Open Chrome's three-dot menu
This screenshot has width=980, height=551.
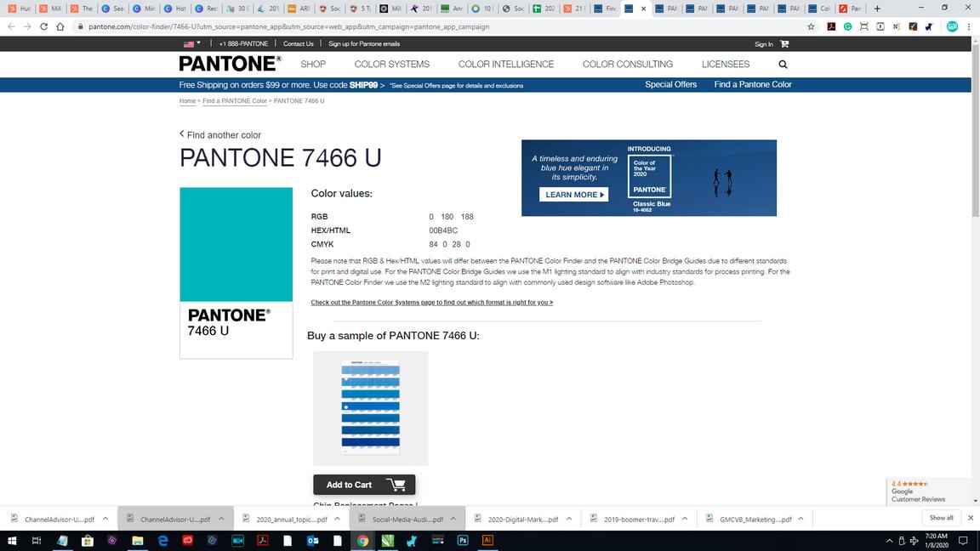[969, 26]
